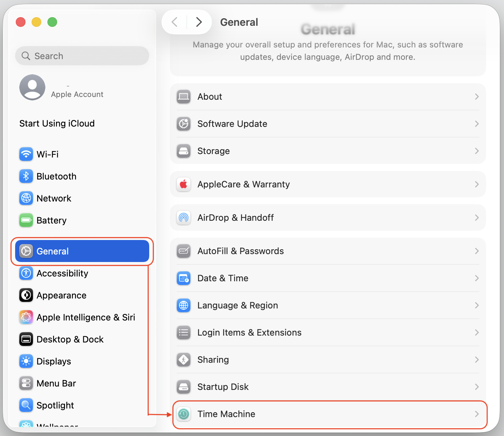Viewport: 504px width, 436px height.
Task: Click the yellow minimize window button
Action: pos(36,22)
